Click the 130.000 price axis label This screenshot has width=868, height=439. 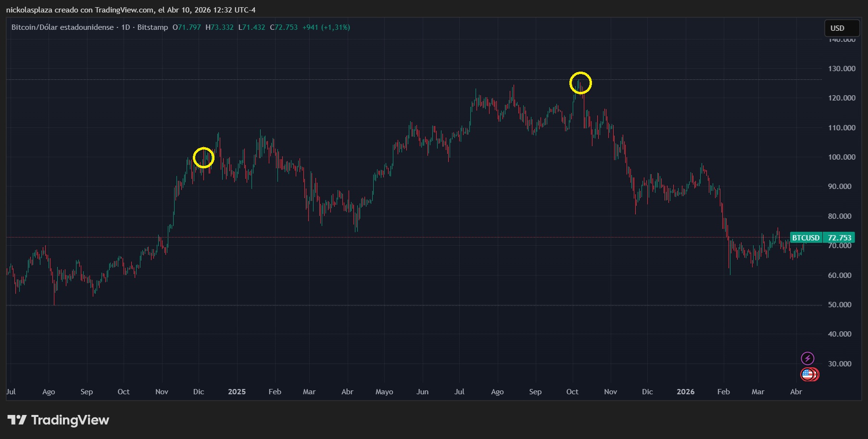click(x=841, y=69)
